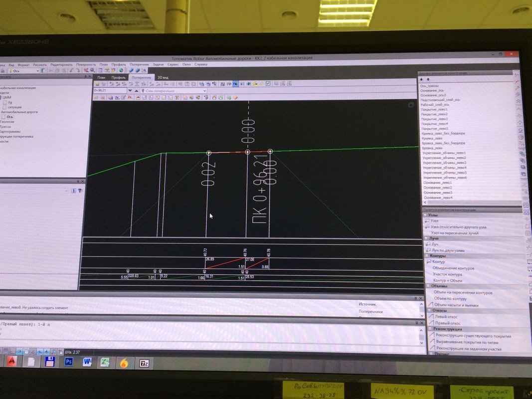This screenshot has height=399, width=532.
Task: Toggle the green checkmark toolbar button
Action: tap(268, 83)
